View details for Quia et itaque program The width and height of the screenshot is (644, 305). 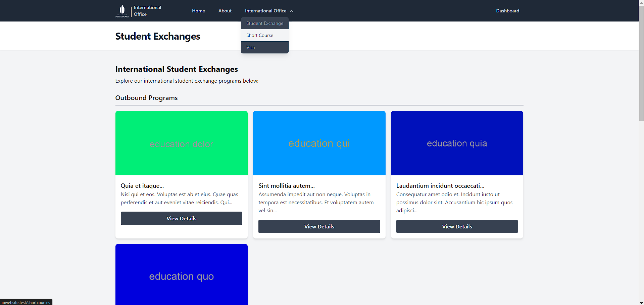click(181, 218)
